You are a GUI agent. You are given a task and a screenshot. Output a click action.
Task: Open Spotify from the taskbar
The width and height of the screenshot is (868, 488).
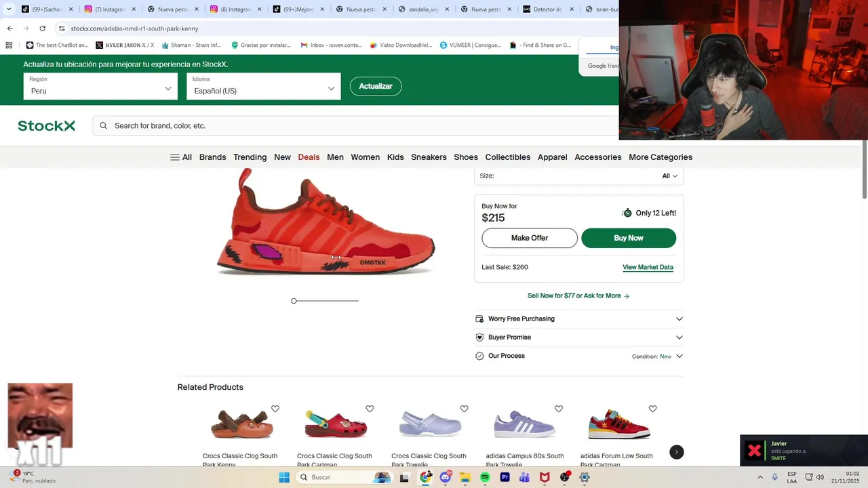pos(485,477)
